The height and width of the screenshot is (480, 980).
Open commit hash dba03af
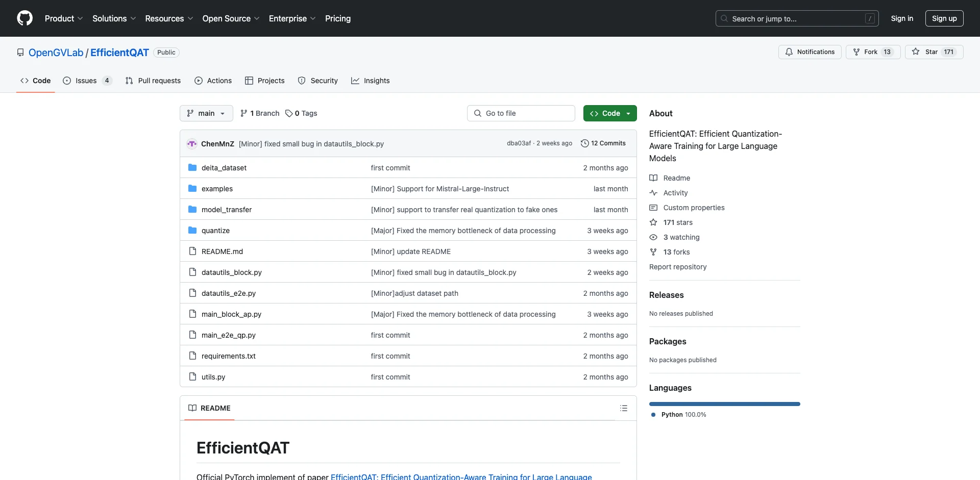tap(519, 143)
